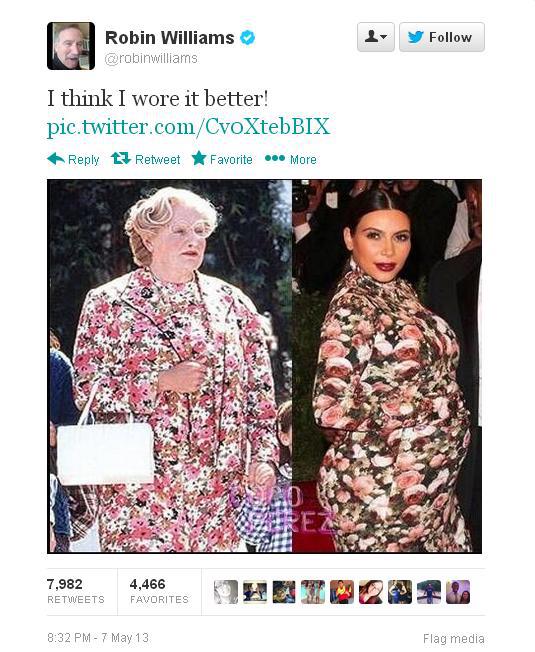Screen dimensions: 535x652
Task: Open the user actions dropdown
Action: [x=376, y=37]
